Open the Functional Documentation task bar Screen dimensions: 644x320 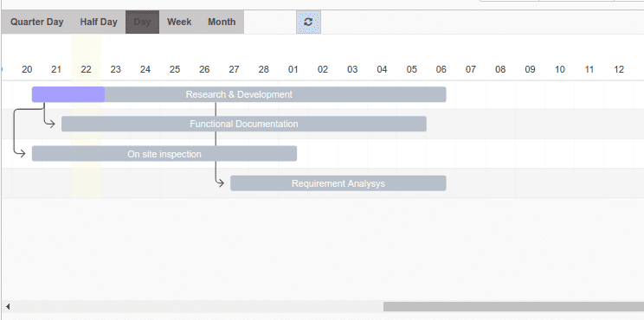point(244,124)
